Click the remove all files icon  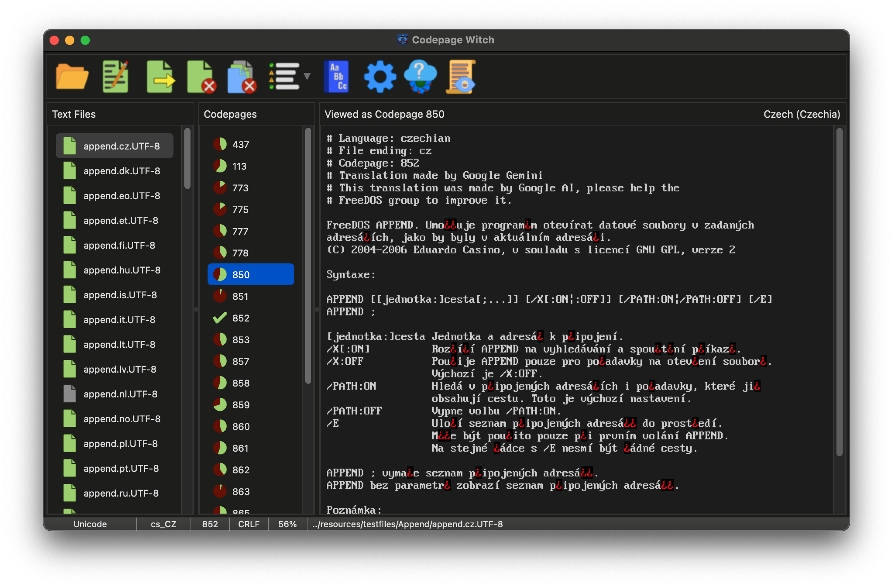(242, 76)
